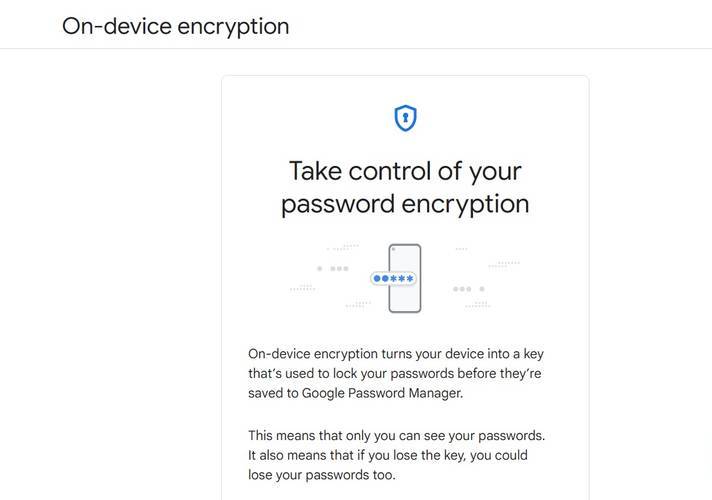Click the blue shield lock icon

click(x=405, y=119)
